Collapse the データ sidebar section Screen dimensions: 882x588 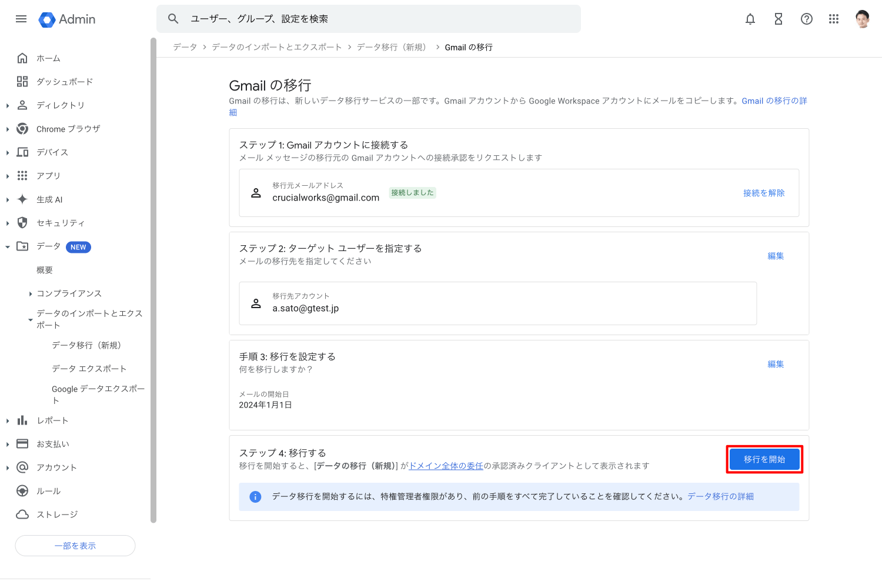pyautogui.click(x=8, y=247)
